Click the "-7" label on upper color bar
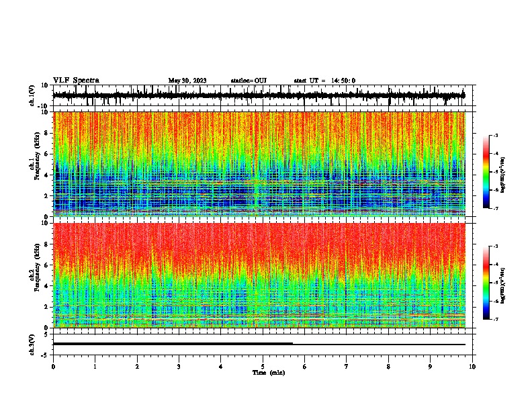 (x=496, y=208)
